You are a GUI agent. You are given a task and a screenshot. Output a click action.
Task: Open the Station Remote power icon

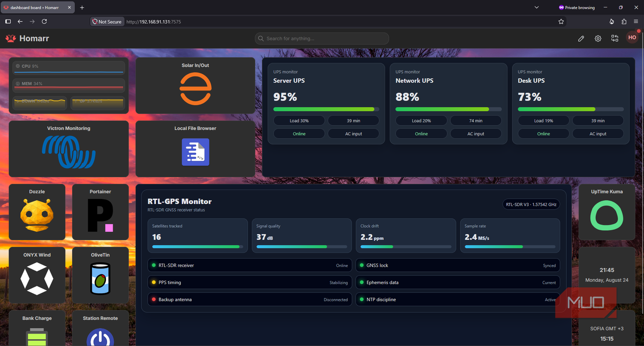coord(100,337)
